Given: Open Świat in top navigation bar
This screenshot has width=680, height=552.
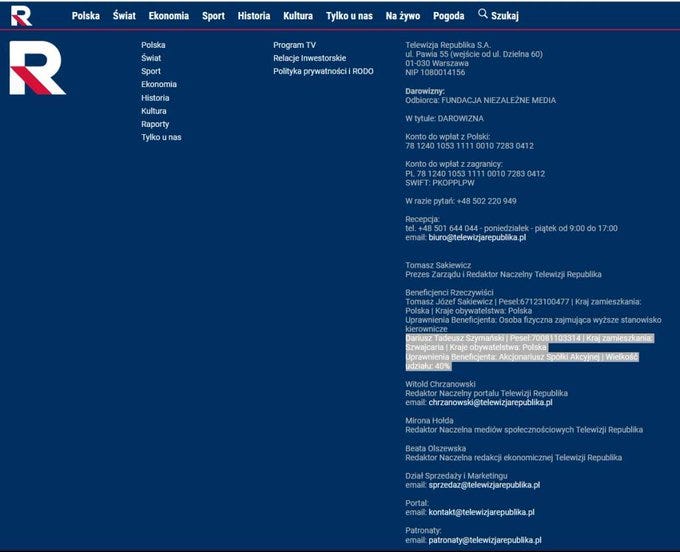Looking at the screenshot, I should pyautogui.click(x=124, y=16).
